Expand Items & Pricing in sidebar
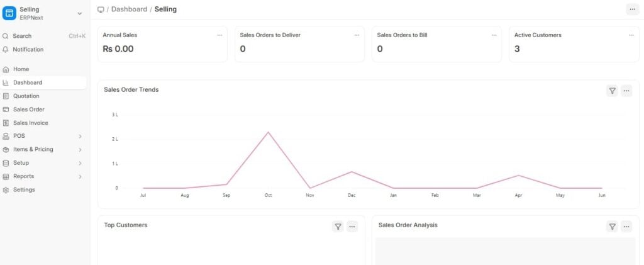 [80, 150]
